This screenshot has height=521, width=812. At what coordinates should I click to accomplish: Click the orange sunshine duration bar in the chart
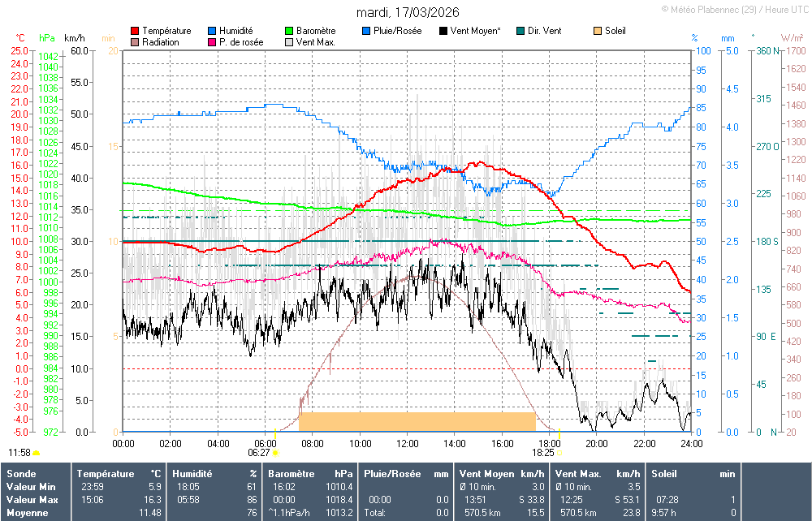pos(417,421)
